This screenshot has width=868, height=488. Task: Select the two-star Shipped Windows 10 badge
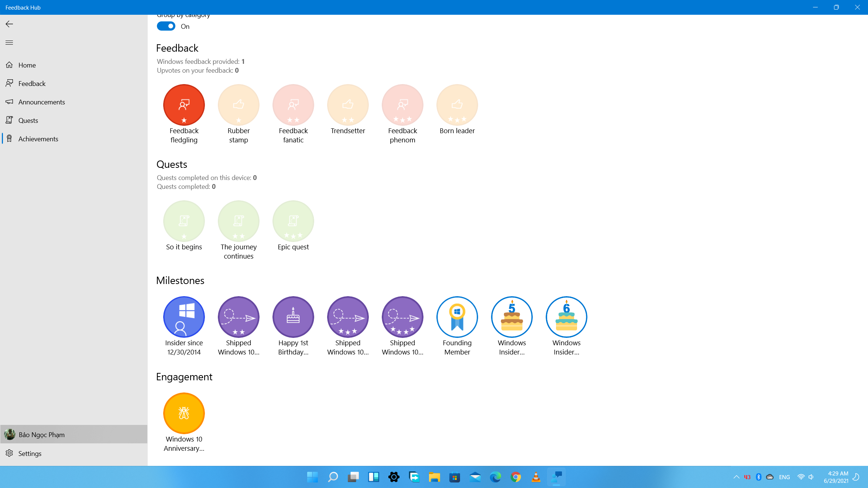click(x=239, y=317)
